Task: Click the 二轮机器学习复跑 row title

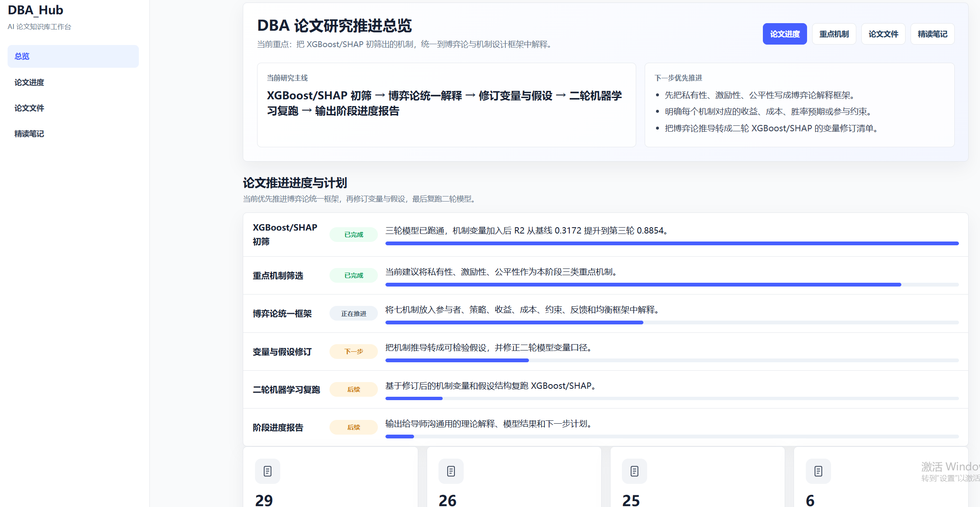Action: point(286,390)
